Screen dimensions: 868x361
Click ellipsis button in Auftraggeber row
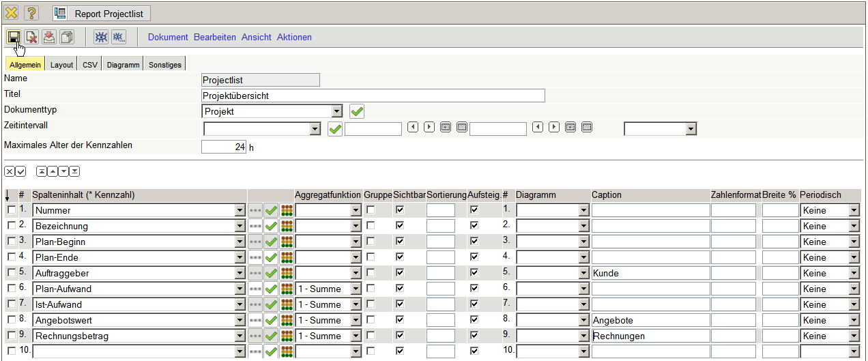pos(255,274)
